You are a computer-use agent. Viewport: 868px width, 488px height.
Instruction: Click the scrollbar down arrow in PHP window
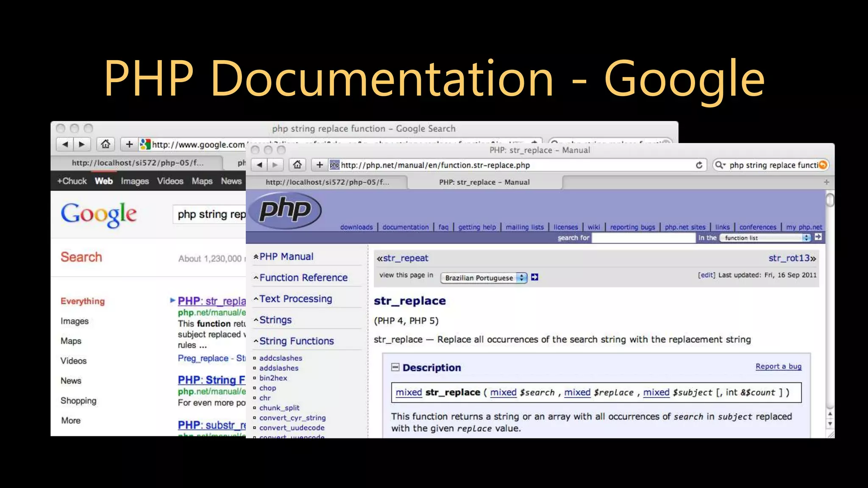(x=830, y=424)
